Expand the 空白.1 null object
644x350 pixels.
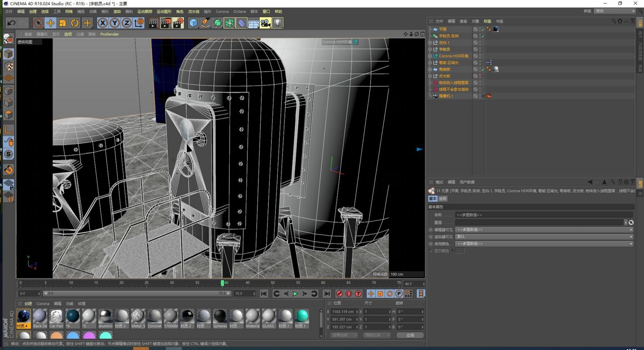(430, 43)
